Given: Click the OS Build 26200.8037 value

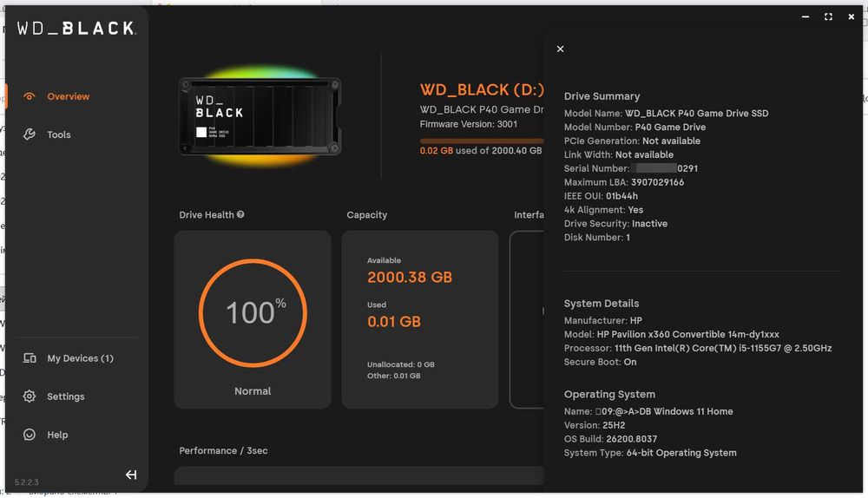Looking at the screenshot, I should [632, 439].
